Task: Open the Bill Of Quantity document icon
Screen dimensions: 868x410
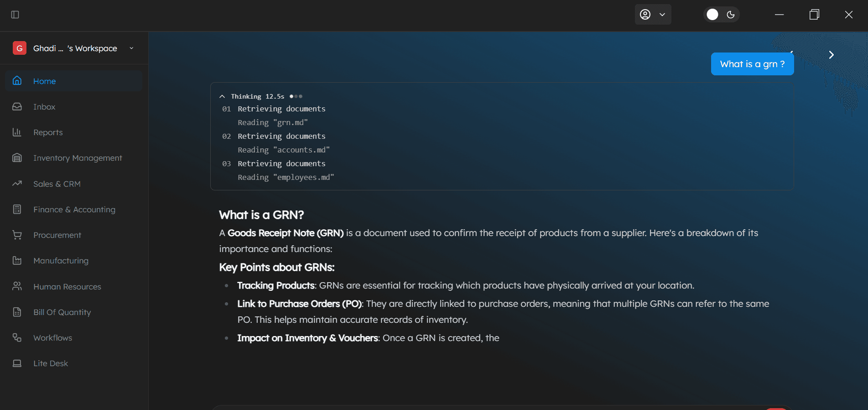Action: (17, 312)
